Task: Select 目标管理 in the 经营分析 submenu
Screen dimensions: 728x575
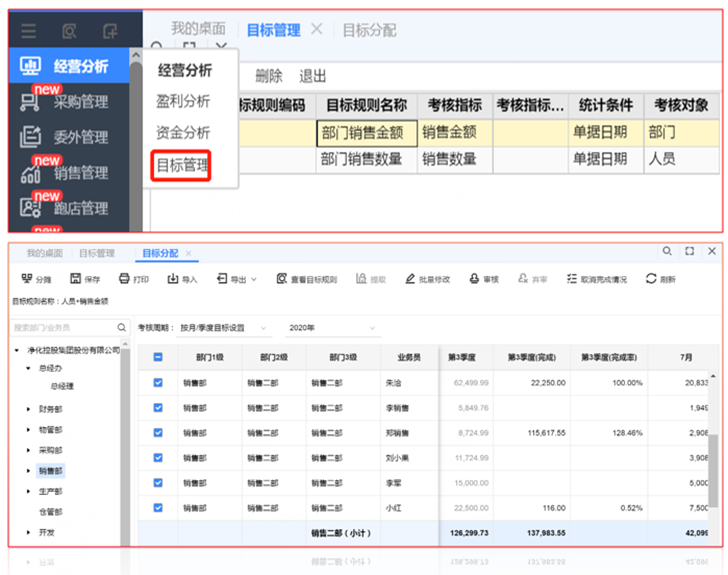Action: pos(182,164)
